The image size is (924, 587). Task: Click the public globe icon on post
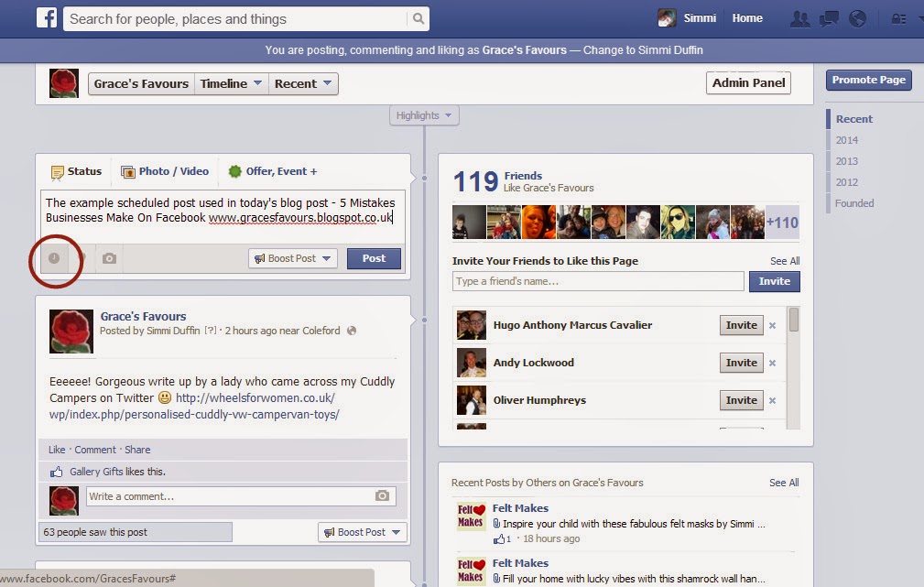coord(352,331)
